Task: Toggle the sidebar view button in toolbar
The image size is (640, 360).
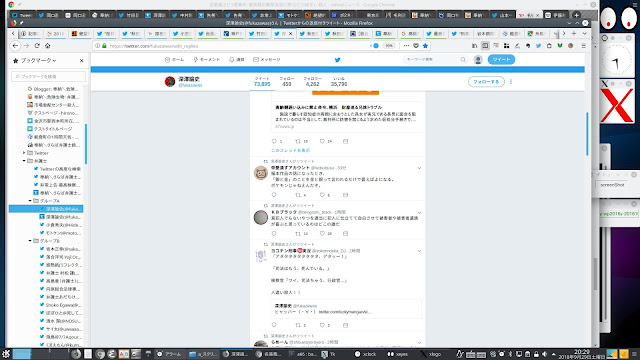Action: (485, 46)
